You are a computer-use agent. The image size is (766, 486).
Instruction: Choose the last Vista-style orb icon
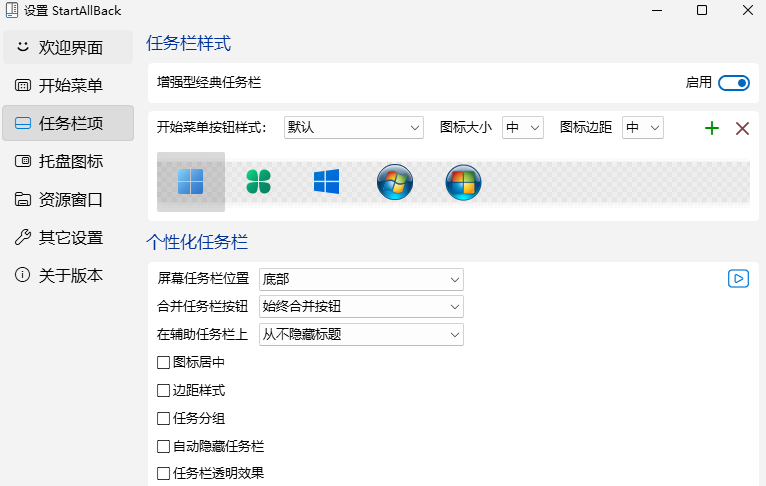(463, 182)
